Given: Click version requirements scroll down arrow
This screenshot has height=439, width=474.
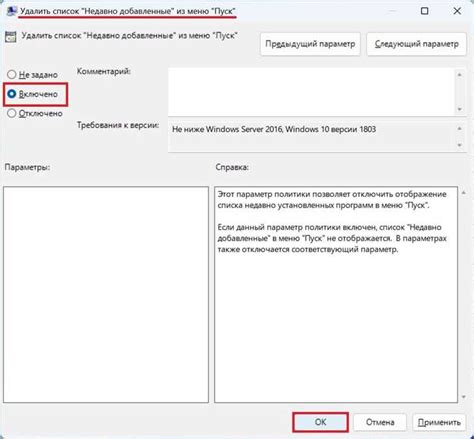Looking at the screenshot, I should (460, 145).
